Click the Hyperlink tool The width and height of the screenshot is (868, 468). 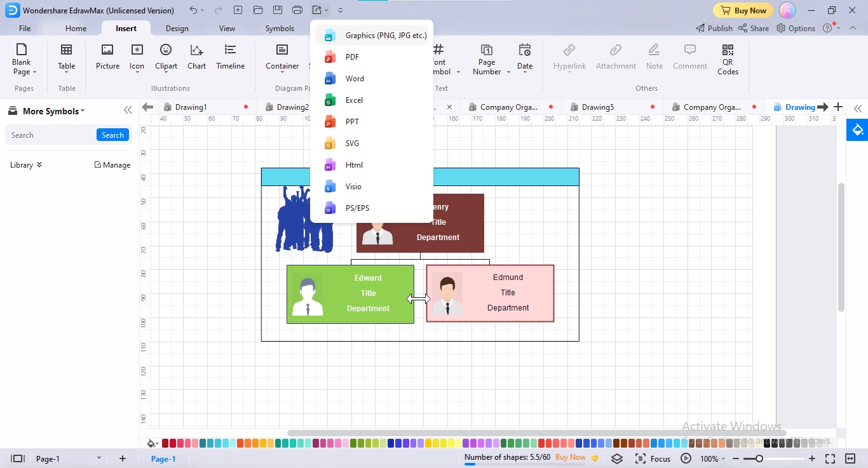pyautogui.click(x=569, y=57)
